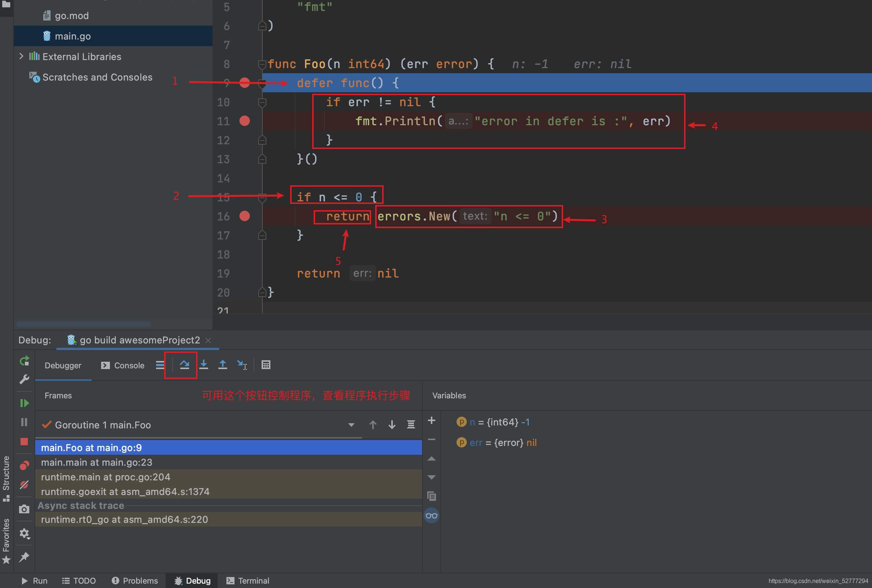Select variable err = {error} nil
Screen dimensions: 872x588
496,443
